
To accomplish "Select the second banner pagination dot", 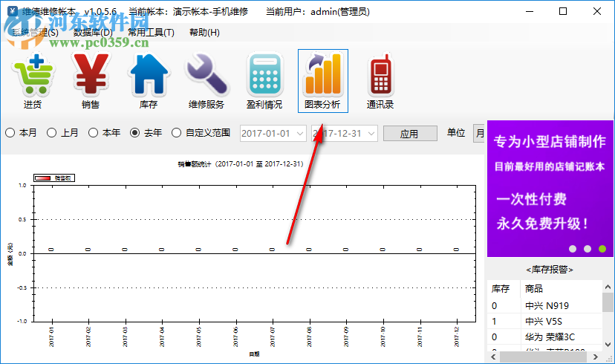I will pyautogui.click(x=588, y=249).
